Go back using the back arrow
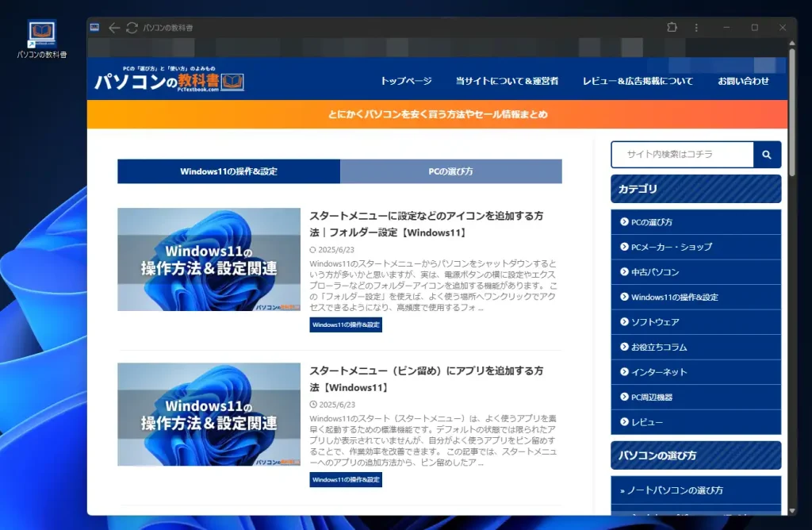 click(114, 28)
